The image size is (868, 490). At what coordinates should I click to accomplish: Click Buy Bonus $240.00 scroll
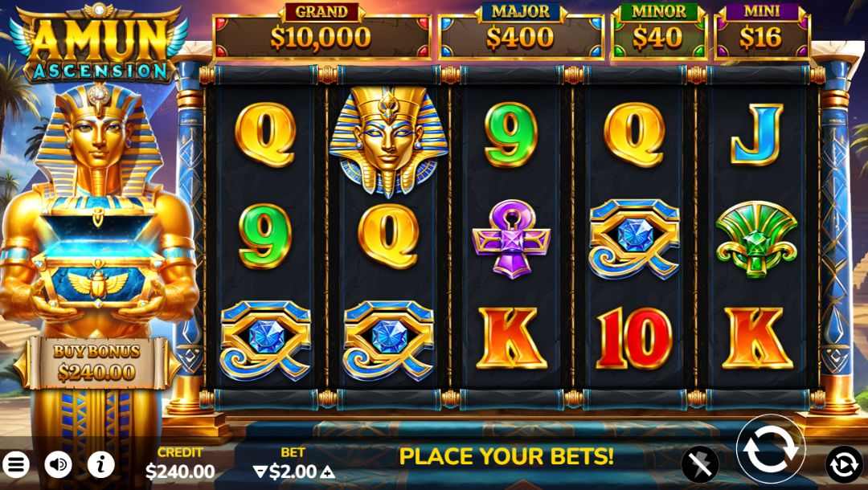click(x=97, y=362)
